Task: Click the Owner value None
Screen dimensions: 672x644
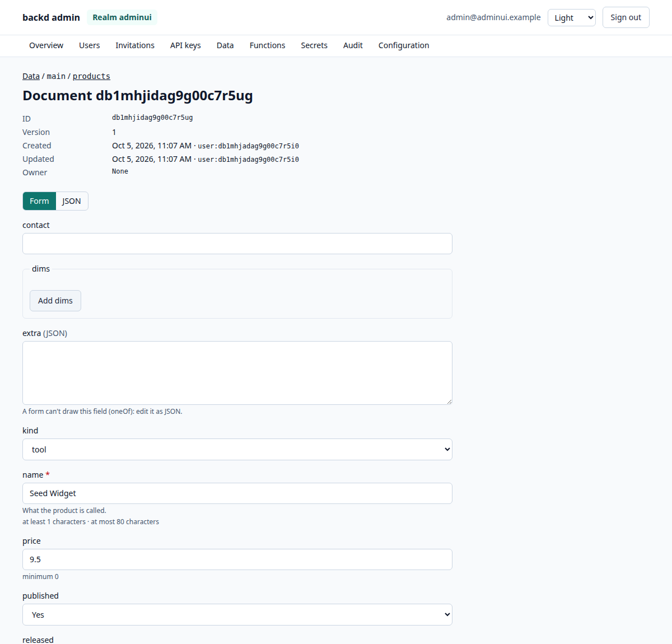Action: [120, 171]
